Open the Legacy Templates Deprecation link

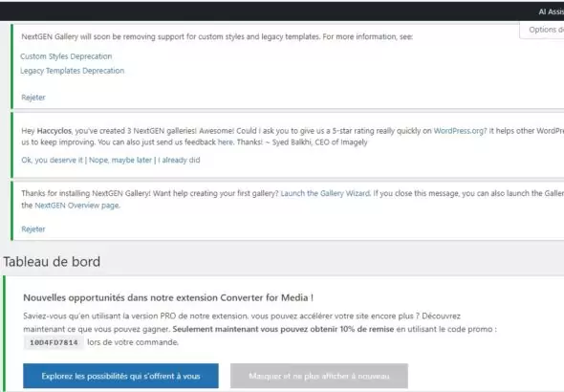(73, 71)
